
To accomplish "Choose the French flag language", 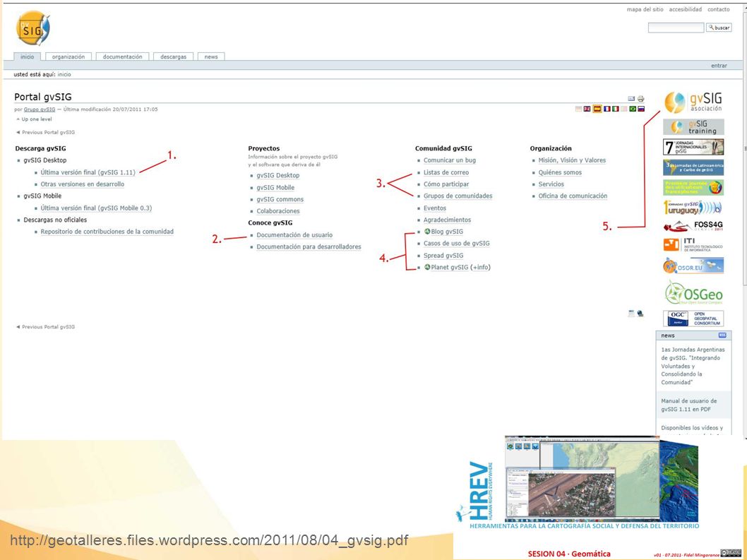I will 607,109.
